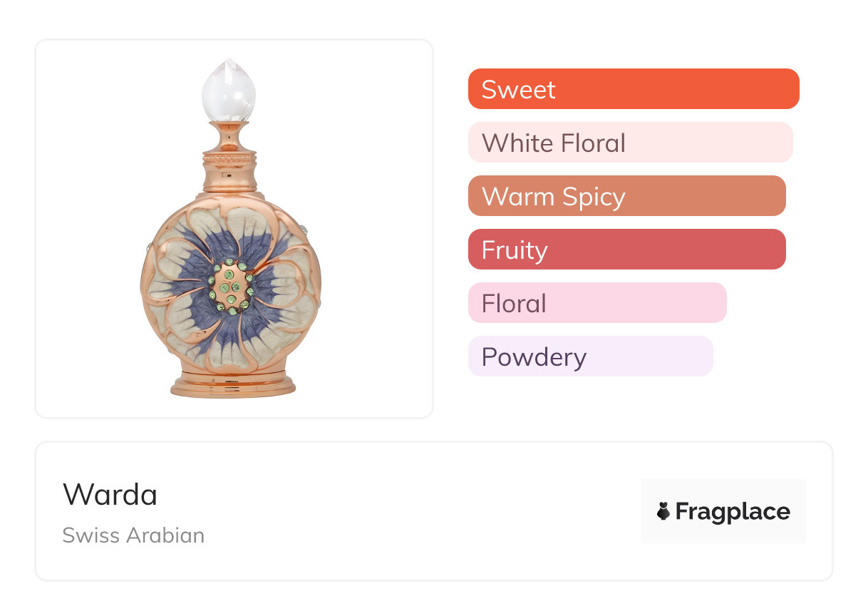Open the Swiss Arabian brand link
This screenshot has width=868, height=616.
(x=133, y=535)
